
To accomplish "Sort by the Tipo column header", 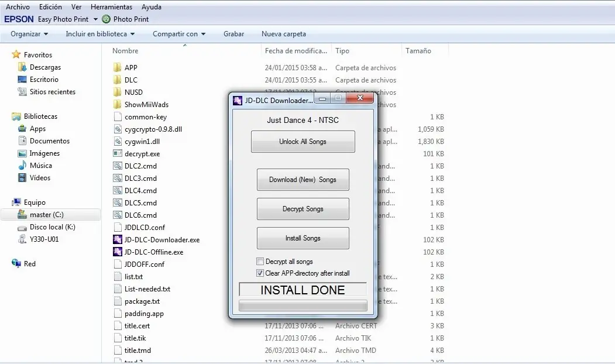I will coord(342,50).
